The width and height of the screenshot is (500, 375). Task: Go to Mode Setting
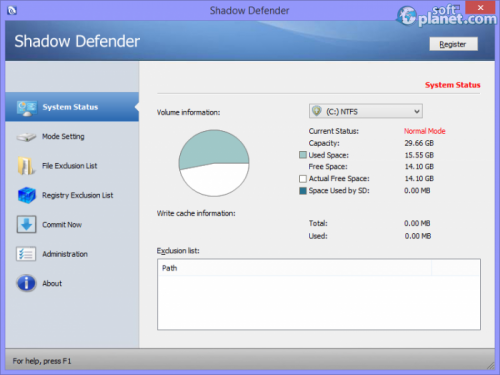click(72, 136)
